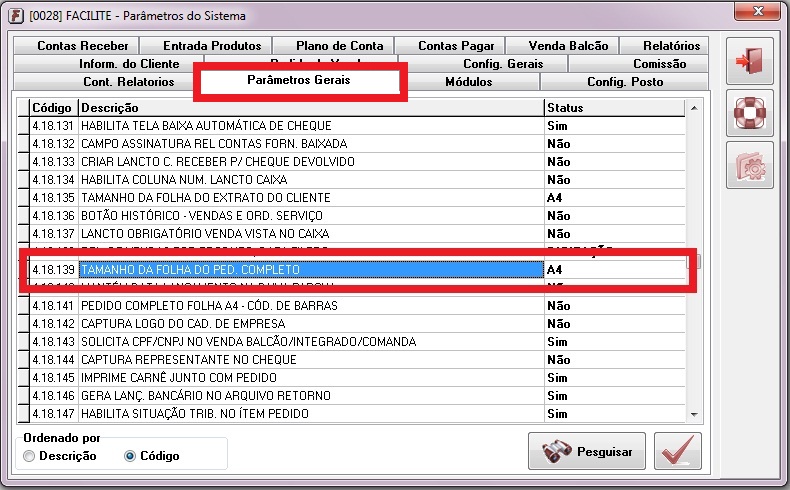
Task: Click the Código column header
Action: [x=53, y=108]
